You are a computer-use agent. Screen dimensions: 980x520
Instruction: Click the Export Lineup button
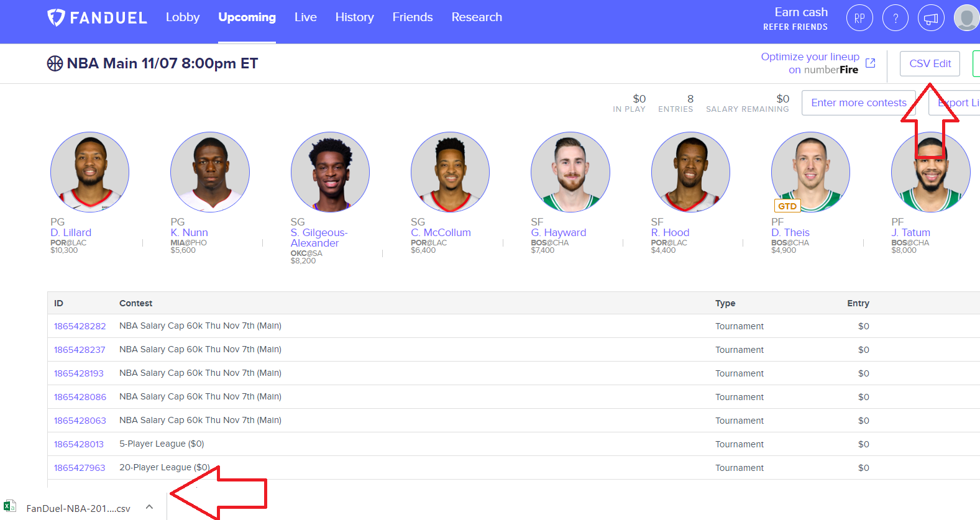tap(955, 103)
